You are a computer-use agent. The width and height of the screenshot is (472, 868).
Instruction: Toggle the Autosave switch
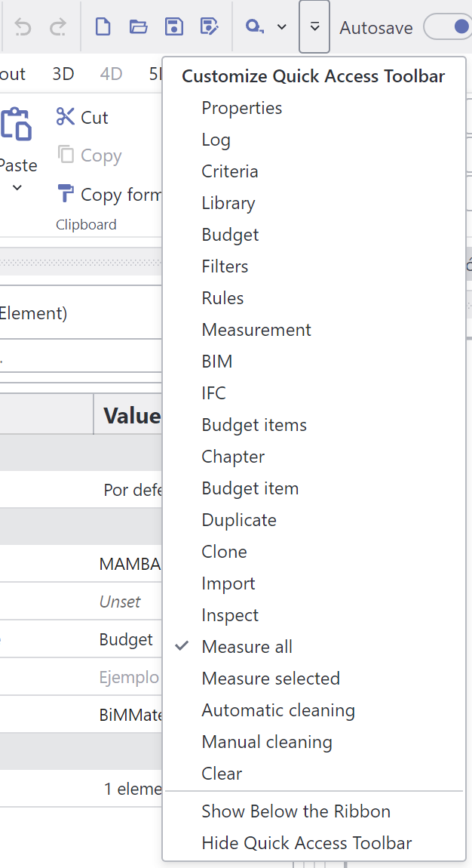click(448, 26)
